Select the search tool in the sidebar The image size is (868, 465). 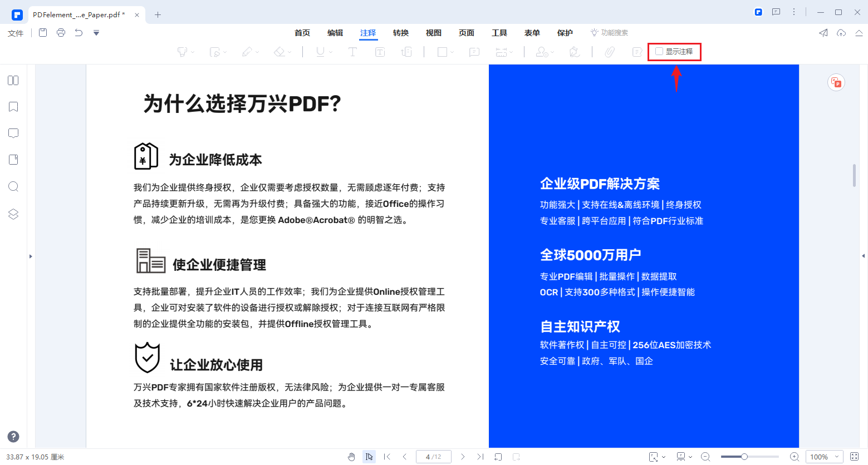pyautogui.click(x=13, y=186)
